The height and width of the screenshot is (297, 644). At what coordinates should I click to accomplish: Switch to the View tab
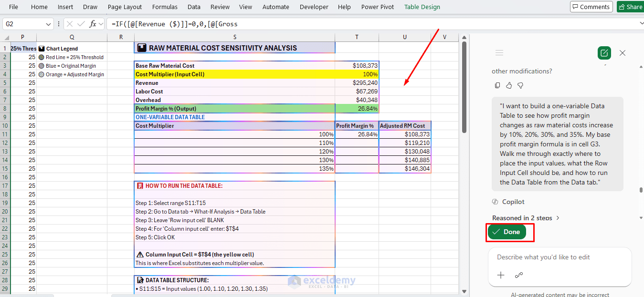pos(246,7)
